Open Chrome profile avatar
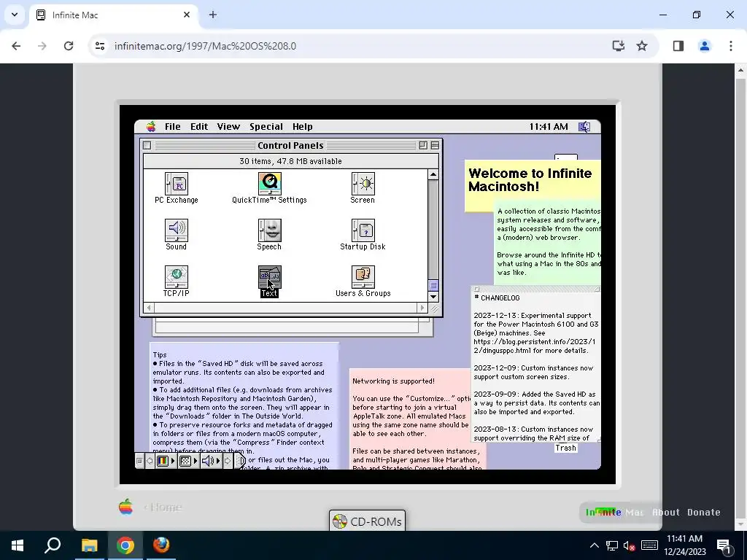 [704, 46]
